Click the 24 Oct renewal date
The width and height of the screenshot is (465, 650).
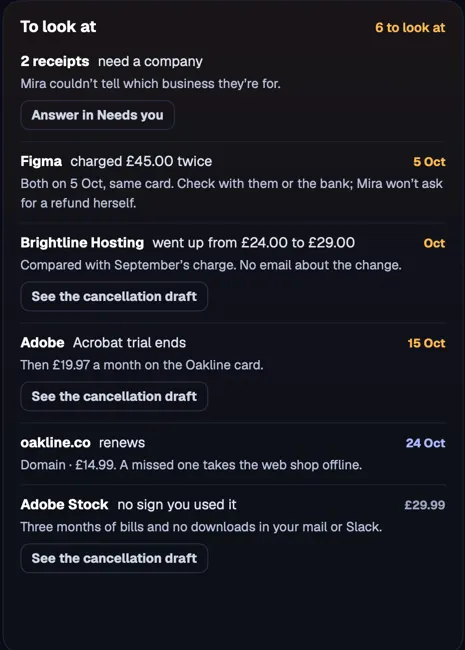425,443
